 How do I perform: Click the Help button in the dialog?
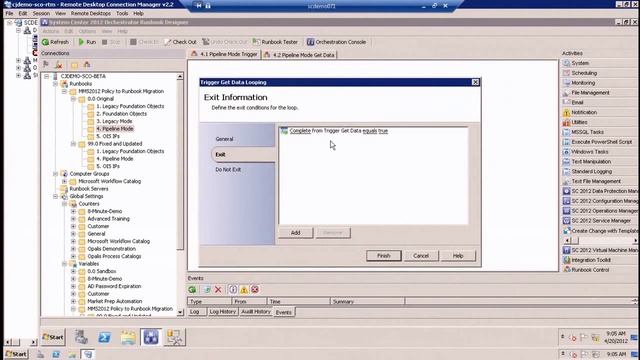[x=458, y=256]
